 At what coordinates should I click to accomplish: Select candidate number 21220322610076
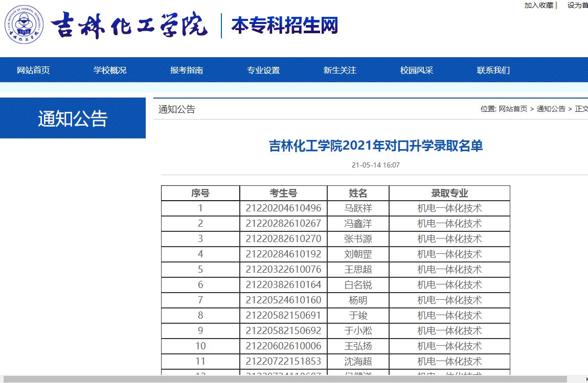(283, 270)
